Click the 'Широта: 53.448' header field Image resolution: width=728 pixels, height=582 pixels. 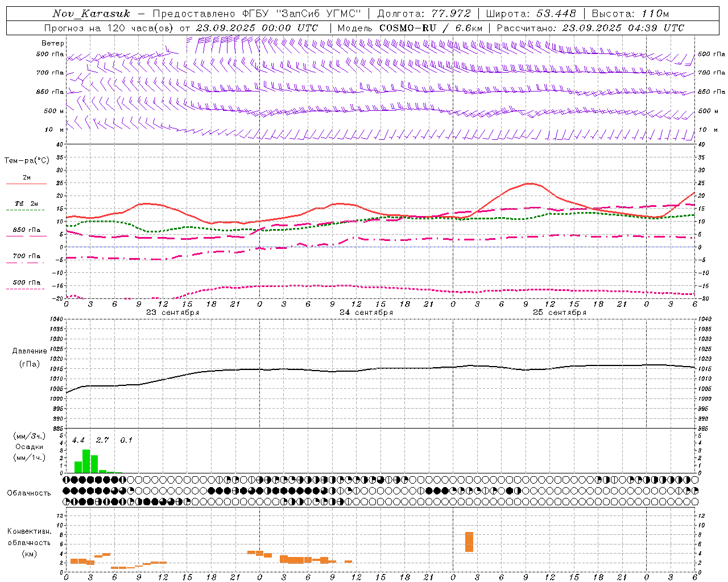pyautogui.click(x=531, y=14)
